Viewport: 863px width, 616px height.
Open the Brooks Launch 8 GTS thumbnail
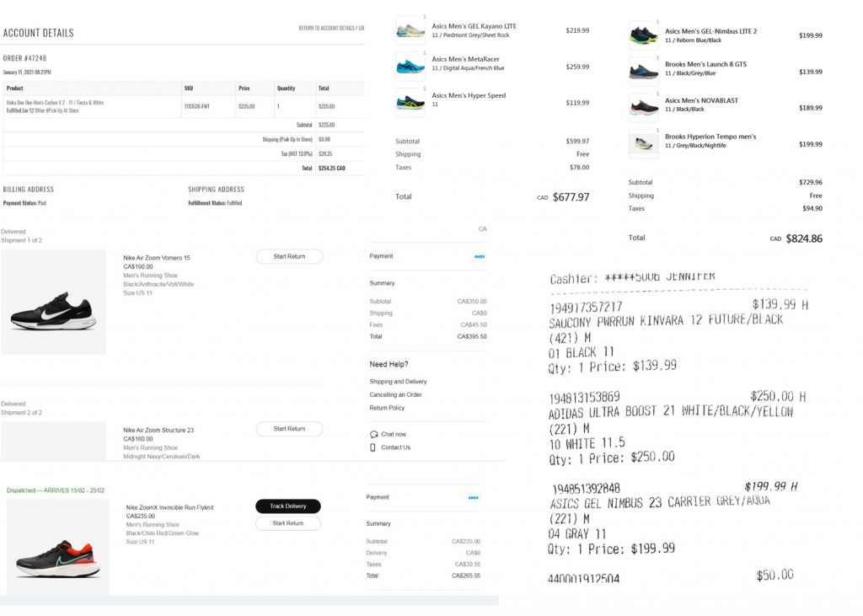pyautogui.click(x=643, y=72)
